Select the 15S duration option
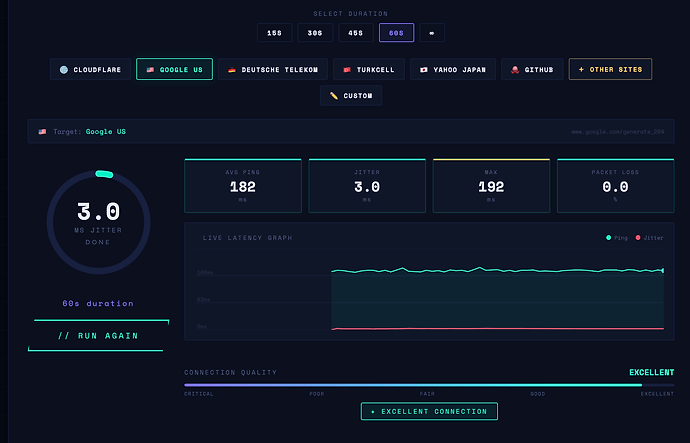 click(x=275, y=33)
